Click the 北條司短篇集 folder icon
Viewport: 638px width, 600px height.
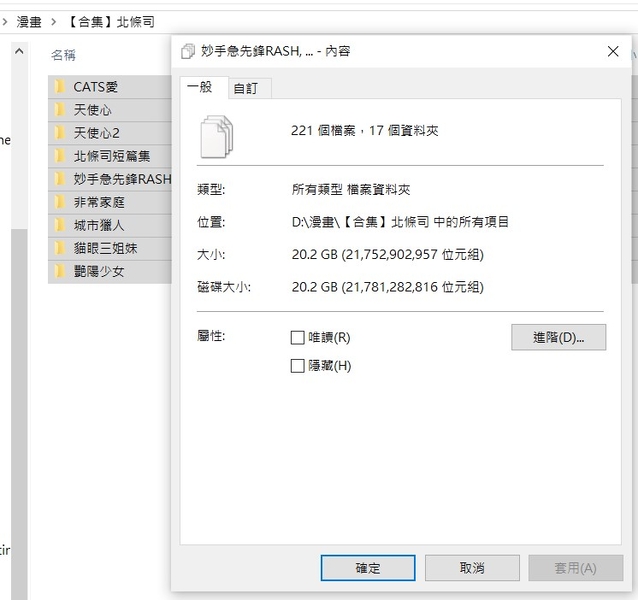point(60,156)
